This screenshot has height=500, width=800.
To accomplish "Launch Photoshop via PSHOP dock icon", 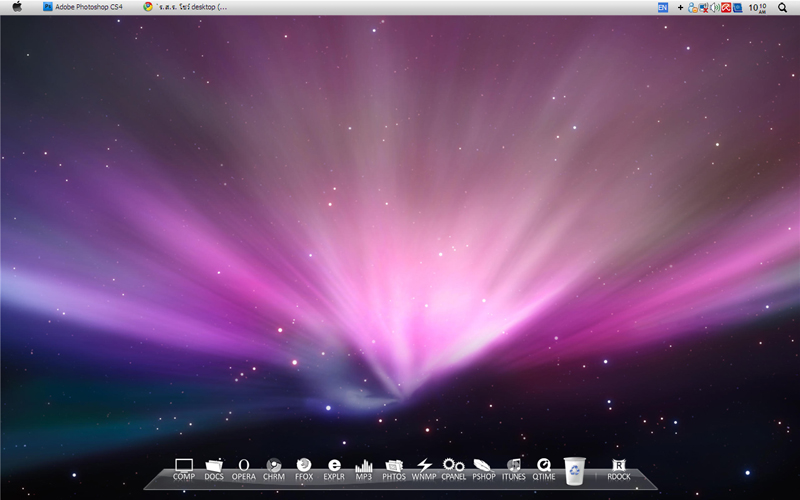I will [x=484, y=469].
